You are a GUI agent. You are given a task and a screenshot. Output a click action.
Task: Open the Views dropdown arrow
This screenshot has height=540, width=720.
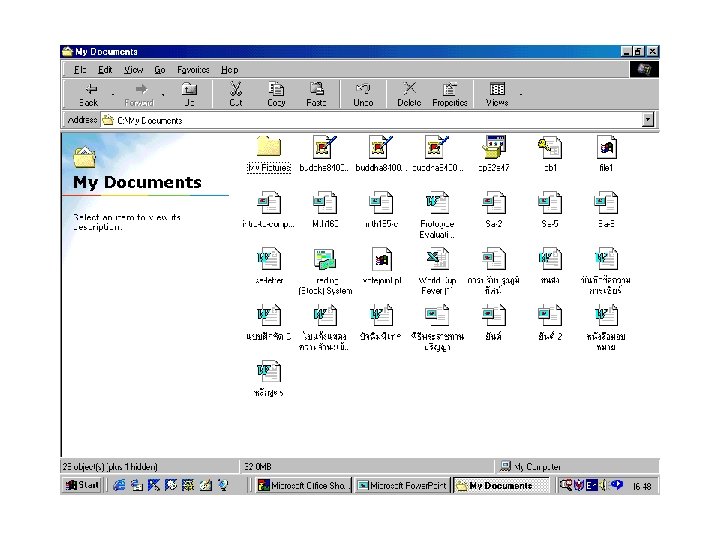(521, 93)
